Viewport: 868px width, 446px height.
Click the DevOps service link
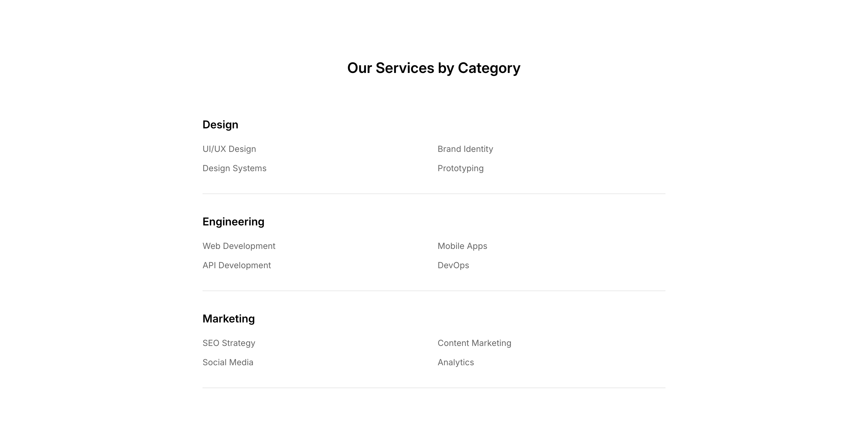tap(453, 265)
